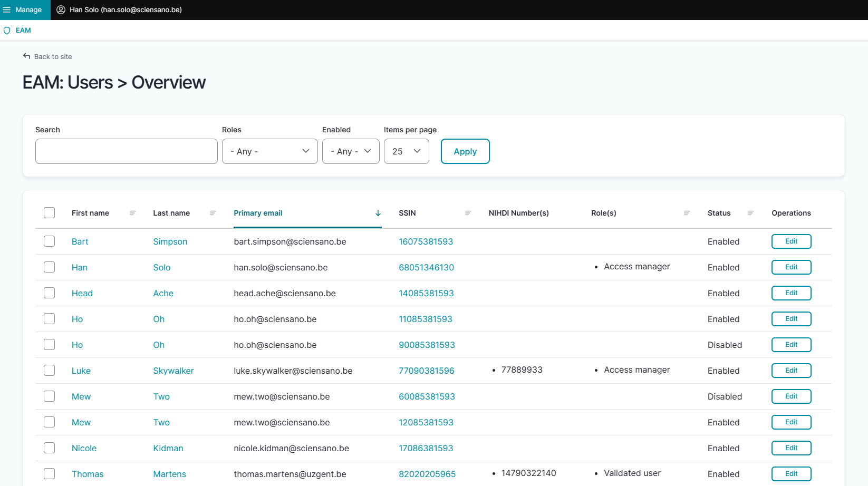The image size is (868, 486).
Task: Click the hamburger icon next to Manage
Action: pos(7,10)
